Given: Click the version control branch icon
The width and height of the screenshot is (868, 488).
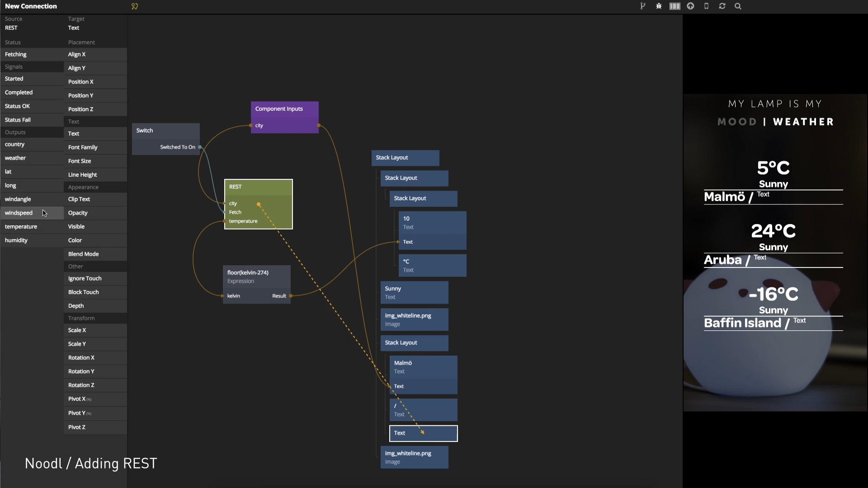Looking at the screenshot, I should coord(643,6).
